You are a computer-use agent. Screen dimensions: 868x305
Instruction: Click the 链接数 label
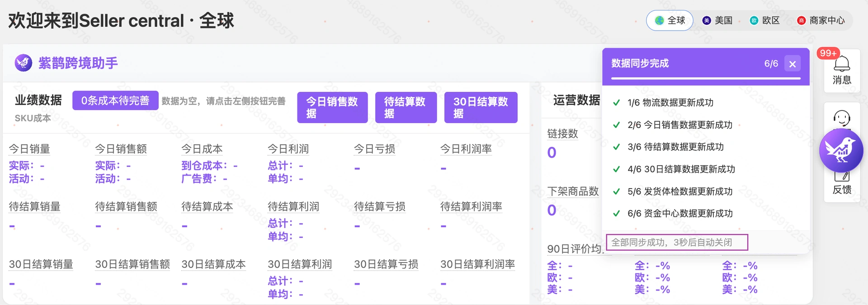click(x=563, y=133)
